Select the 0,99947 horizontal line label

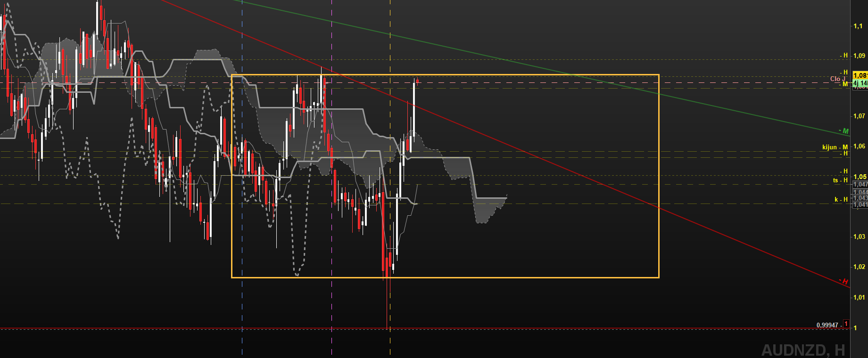(827, 325)
